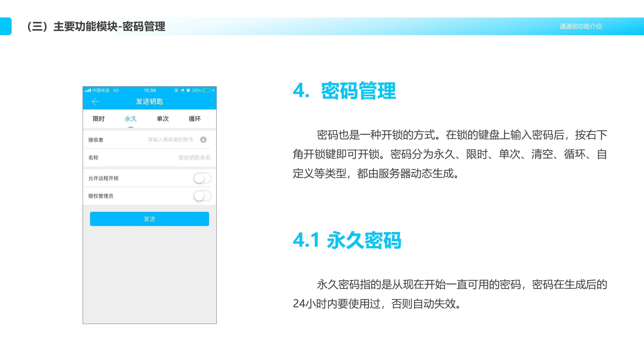
Task: Click the 名称 key name field
Action: (x=194, y=157)
